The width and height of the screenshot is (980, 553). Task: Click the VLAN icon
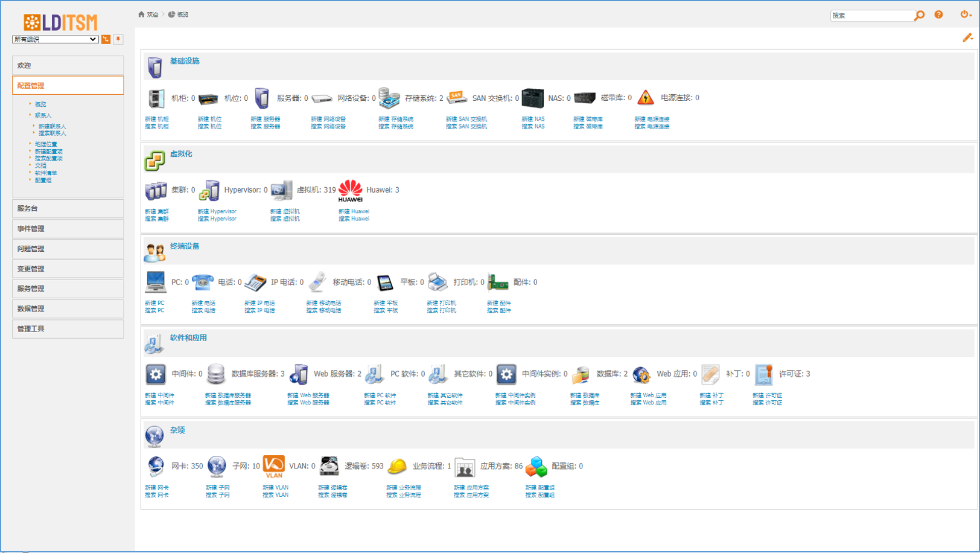(274, 466)
